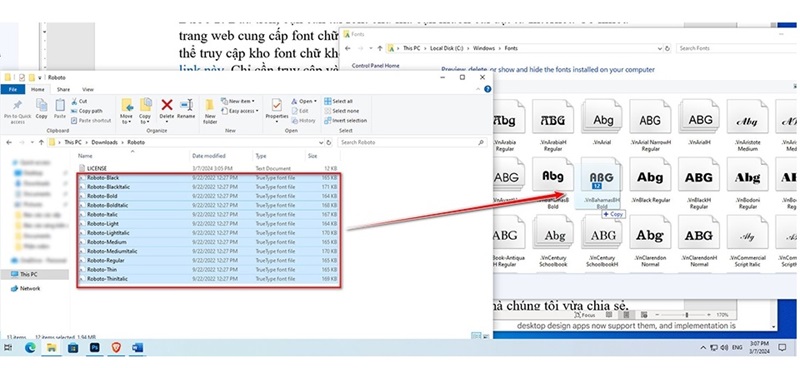Go up one folder in Roboto window
800x368 pixels.
pos(41,142)
